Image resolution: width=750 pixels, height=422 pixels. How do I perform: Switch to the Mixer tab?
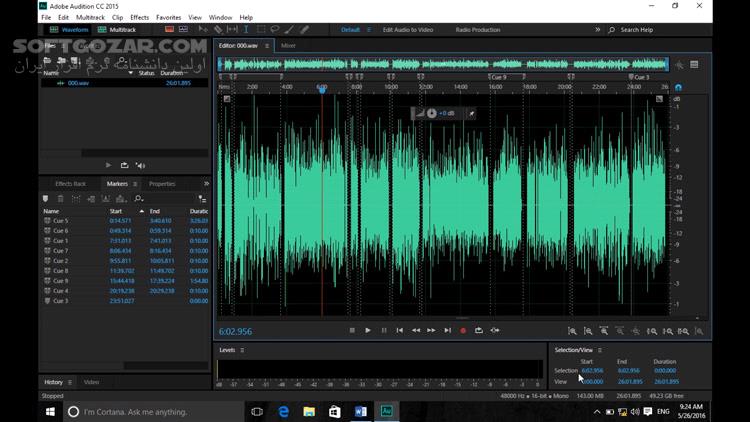coord(288,46)
